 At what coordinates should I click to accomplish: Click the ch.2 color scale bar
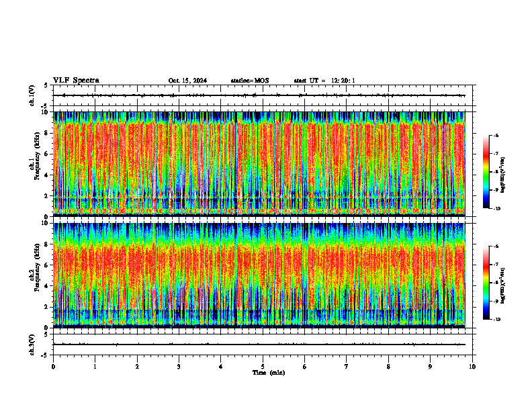click(486, 283)
